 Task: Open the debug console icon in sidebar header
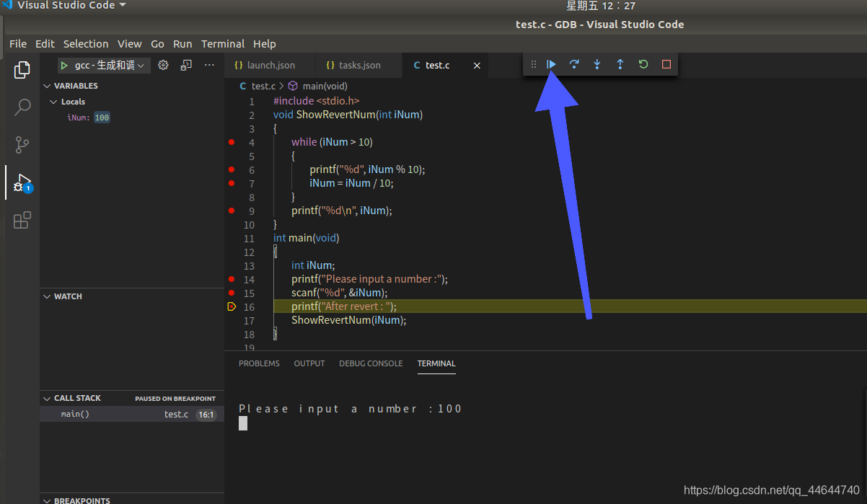pyautogui.click(x=186, y=65)
